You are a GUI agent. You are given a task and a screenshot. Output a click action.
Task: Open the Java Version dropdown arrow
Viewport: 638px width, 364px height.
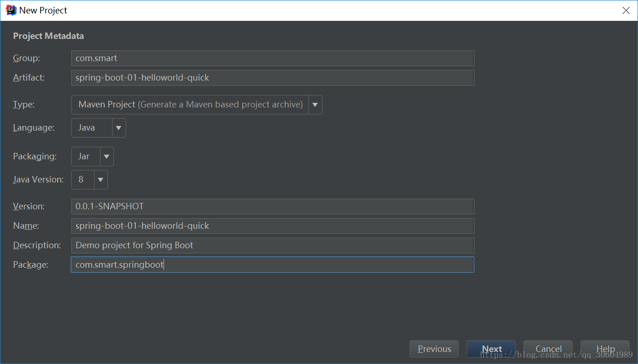point(101,180)
